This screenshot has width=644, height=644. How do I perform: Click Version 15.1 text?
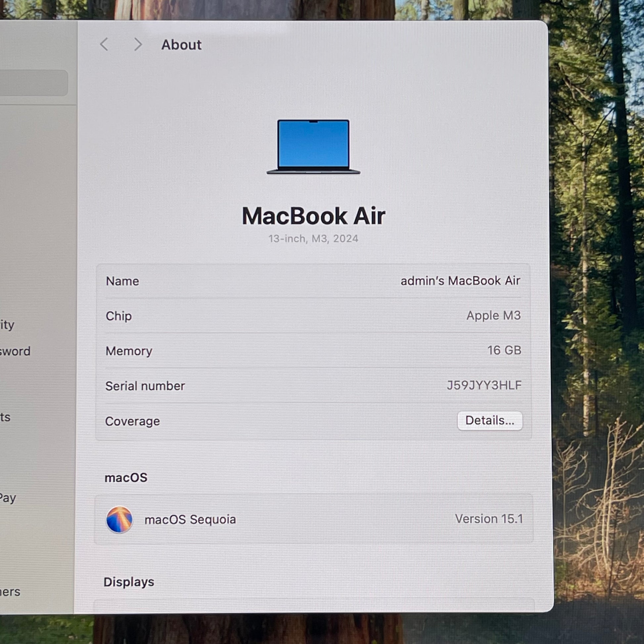tap(489, 519)
